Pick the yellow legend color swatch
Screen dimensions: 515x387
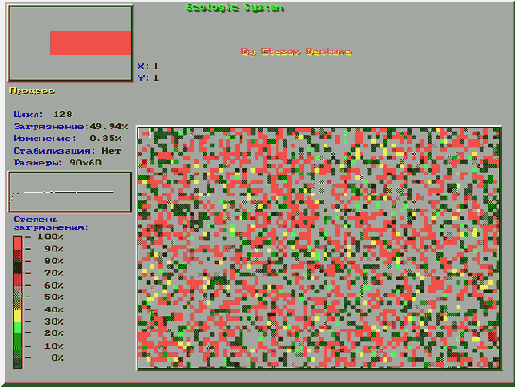click(x=18, y=315)
